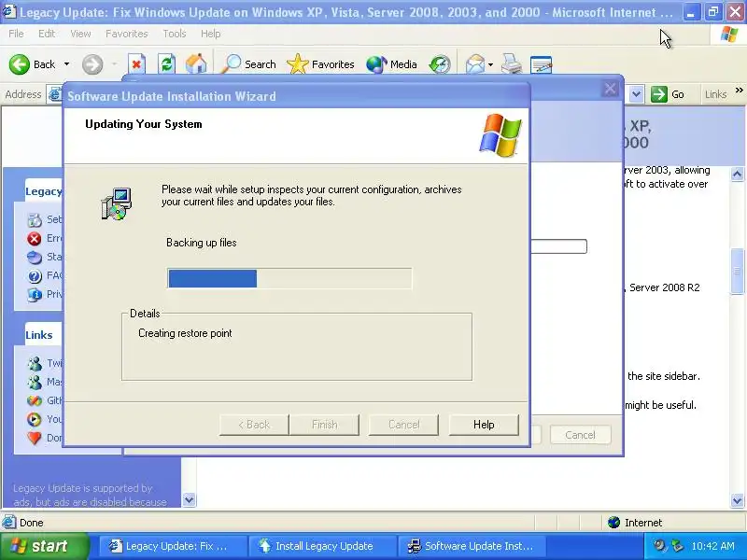
Task: Open the Favorites menu
Action: pos(127,34)
